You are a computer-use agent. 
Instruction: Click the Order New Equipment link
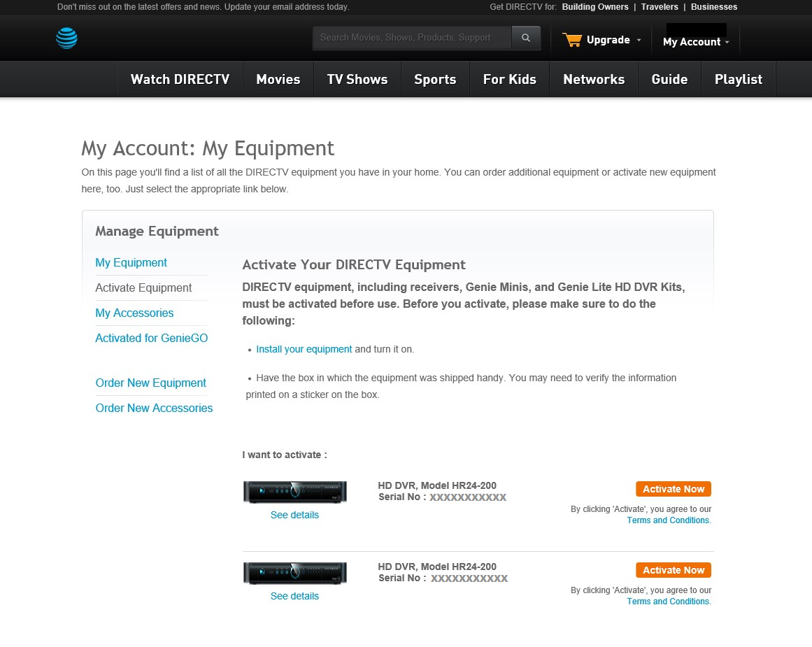point(150,383)
